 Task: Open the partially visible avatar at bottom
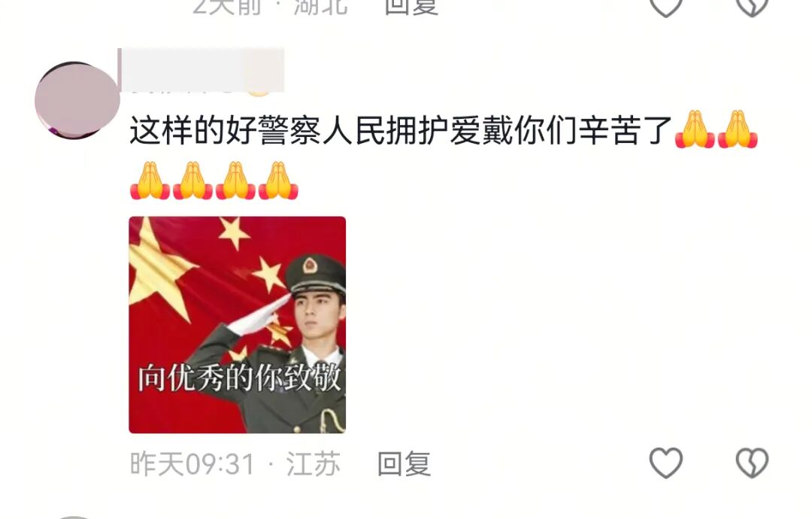pos(73,517)
